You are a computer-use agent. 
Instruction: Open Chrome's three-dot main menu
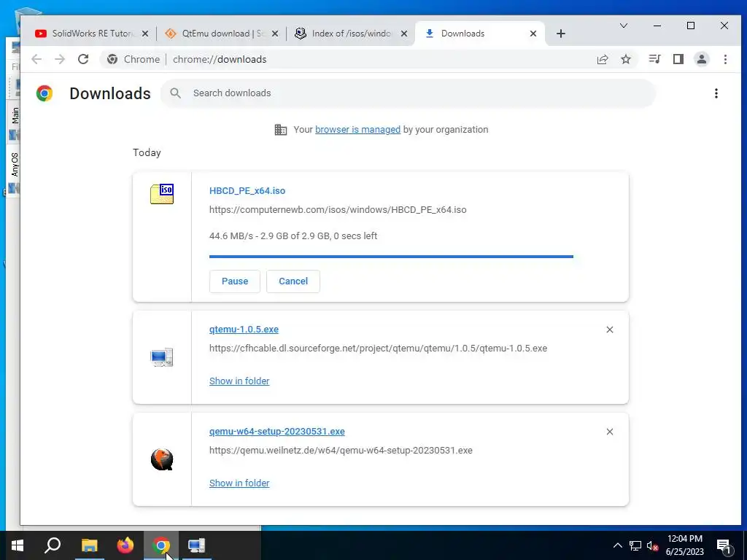click(726, 59)
